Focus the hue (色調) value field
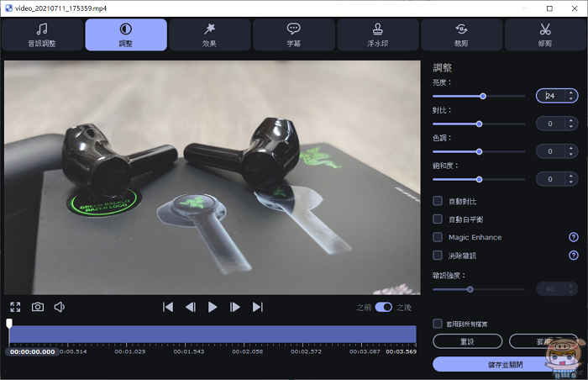Screen dimensions: 588x380 click(x=550, y=151)
